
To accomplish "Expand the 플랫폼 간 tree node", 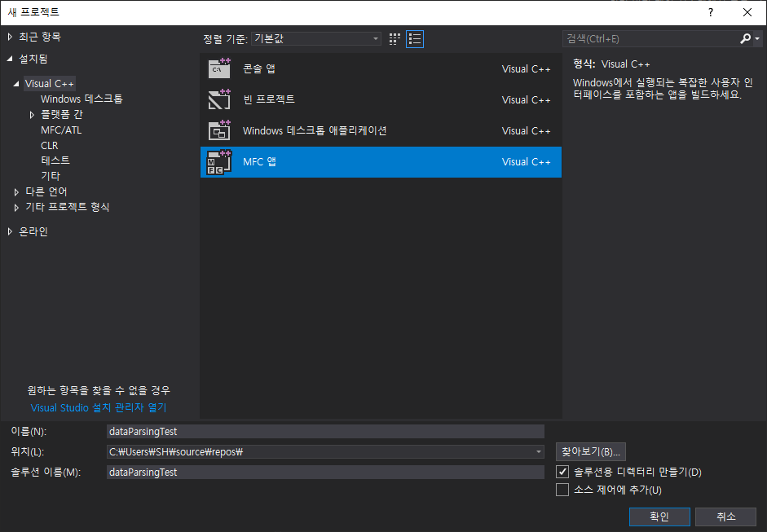I will point(32,114).
